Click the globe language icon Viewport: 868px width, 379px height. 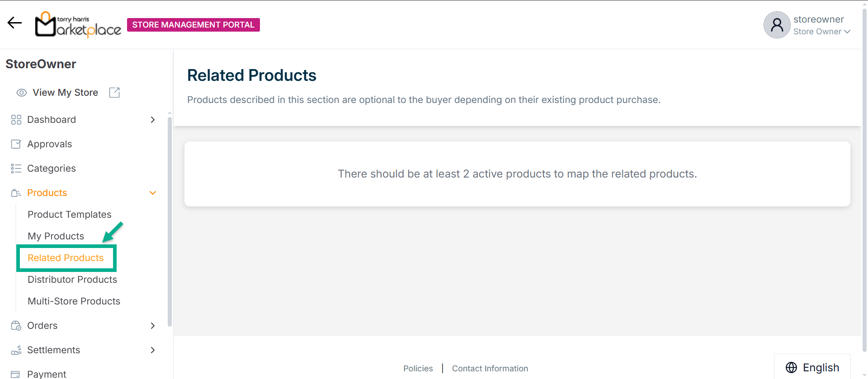[791, 368]
